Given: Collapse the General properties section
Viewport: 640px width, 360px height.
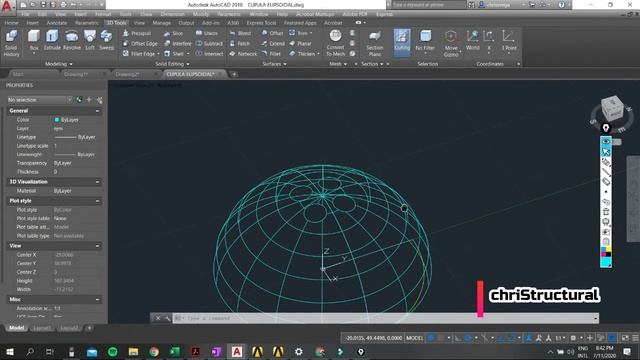Looking at the screenshot, I should (x=97, y=111).
